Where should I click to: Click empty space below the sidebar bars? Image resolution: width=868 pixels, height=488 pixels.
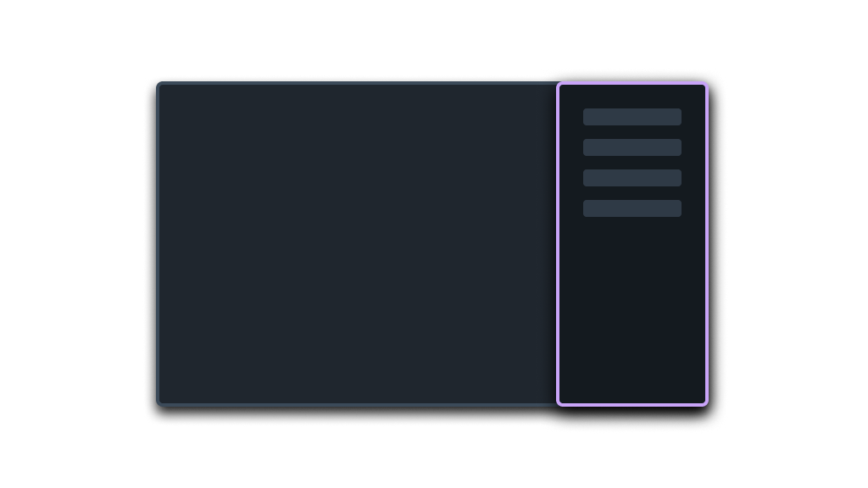tap(632, 313)
